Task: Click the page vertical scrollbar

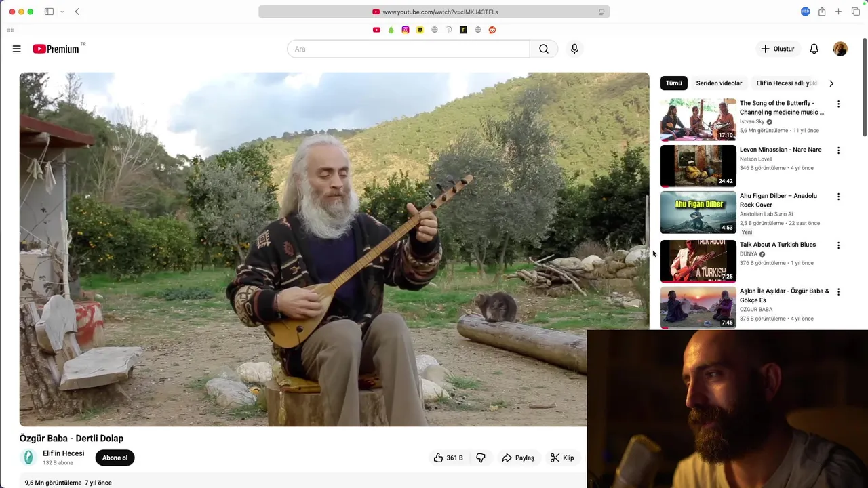Action: [x=864, y=88]
